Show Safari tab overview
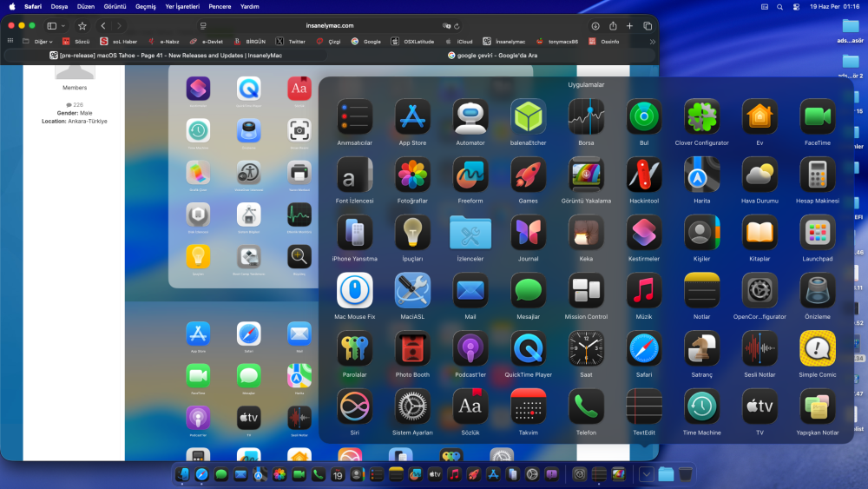 (648, 26)
